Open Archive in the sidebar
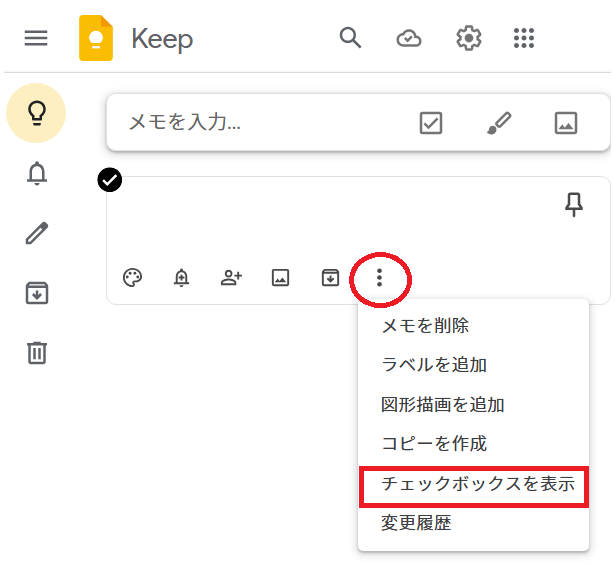 pyautogui.click(x=37, y=293)
